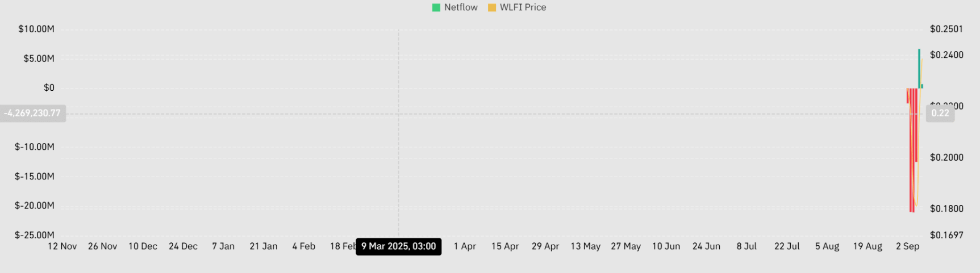Click the $-25.00M netflow axis label
Image resolution: width=980 pixels, height=273 pixels.
(x=35, y=235)
